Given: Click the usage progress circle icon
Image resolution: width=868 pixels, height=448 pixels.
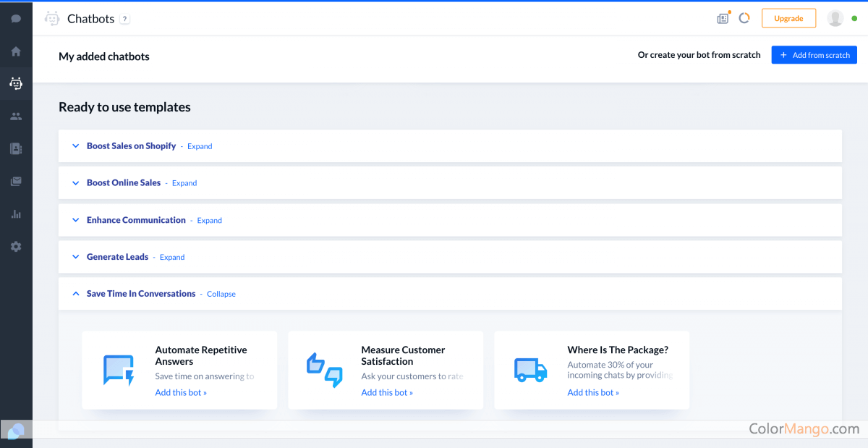Looking at the screenshot, I should pyautogui.click(x=744, y=19).
